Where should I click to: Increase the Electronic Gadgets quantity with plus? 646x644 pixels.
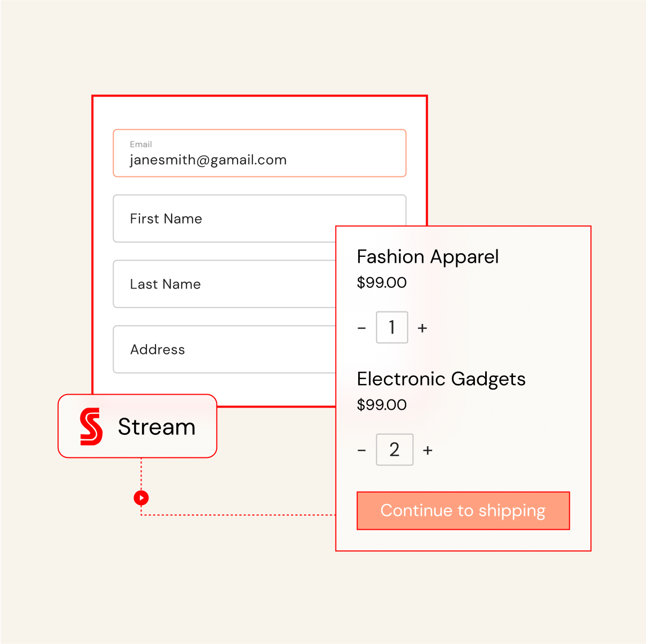point(428,450)
